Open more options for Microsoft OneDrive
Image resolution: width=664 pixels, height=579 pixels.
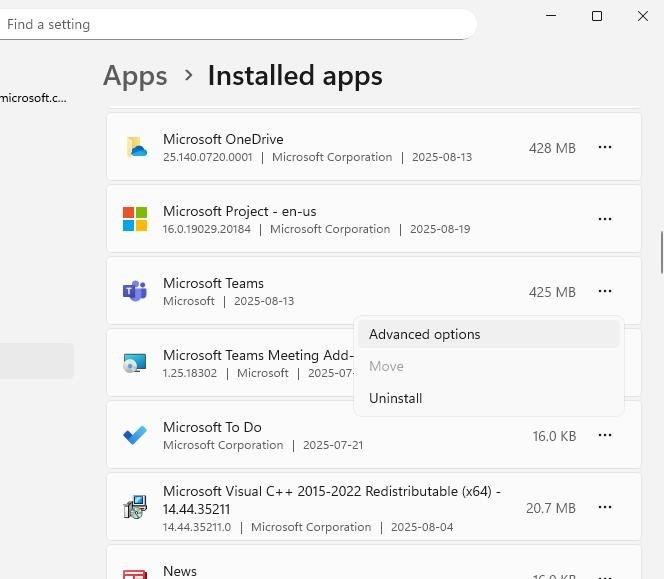(x=605, y=147)
